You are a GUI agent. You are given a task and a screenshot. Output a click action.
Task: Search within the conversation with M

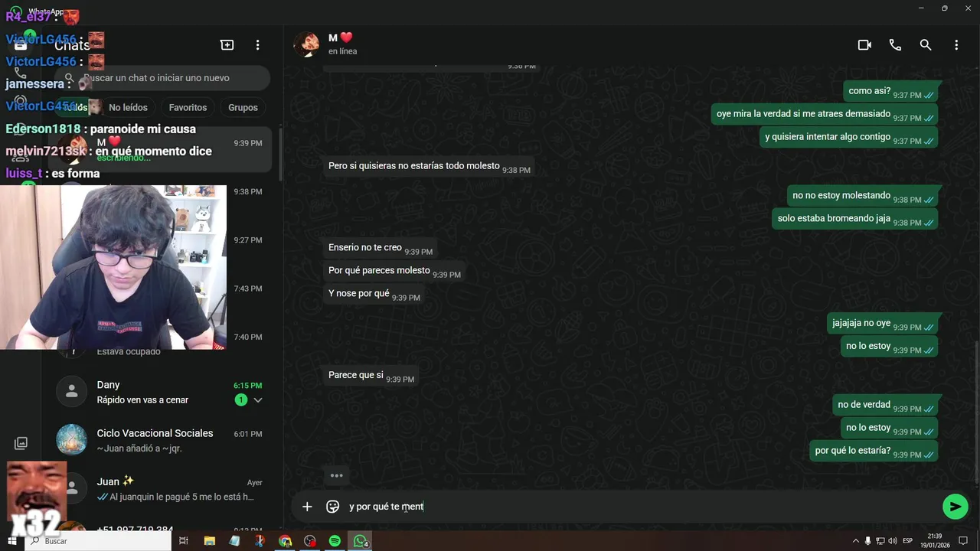pyautogui.click(x=926, y=45)
